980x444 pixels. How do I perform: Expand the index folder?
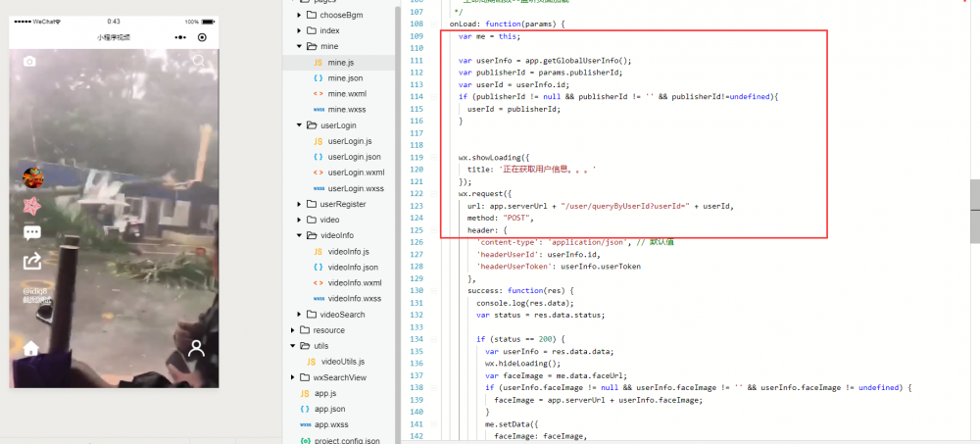(x=299, y=30)
